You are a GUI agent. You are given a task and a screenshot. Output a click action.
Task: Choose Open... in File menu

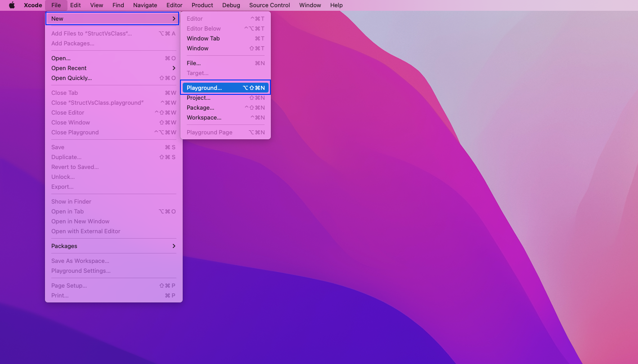coord(113,58)
